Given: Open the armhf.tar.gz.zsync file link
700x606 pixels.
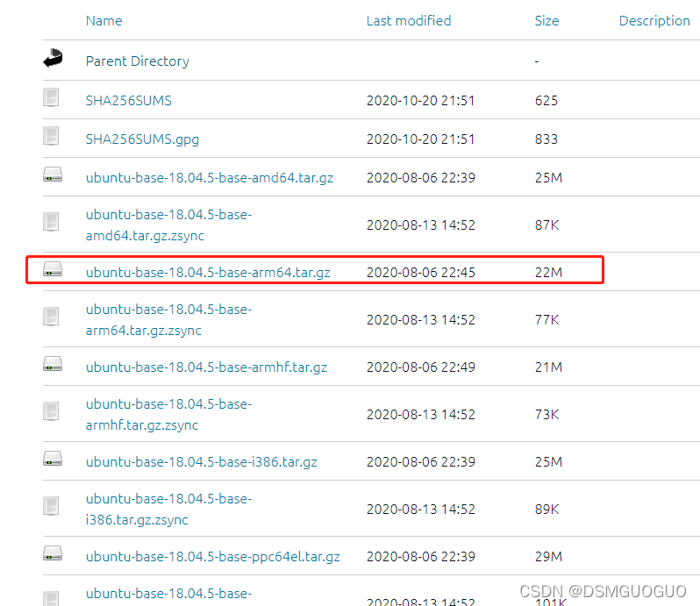Looking at the screenshot, I should point(168,414).
